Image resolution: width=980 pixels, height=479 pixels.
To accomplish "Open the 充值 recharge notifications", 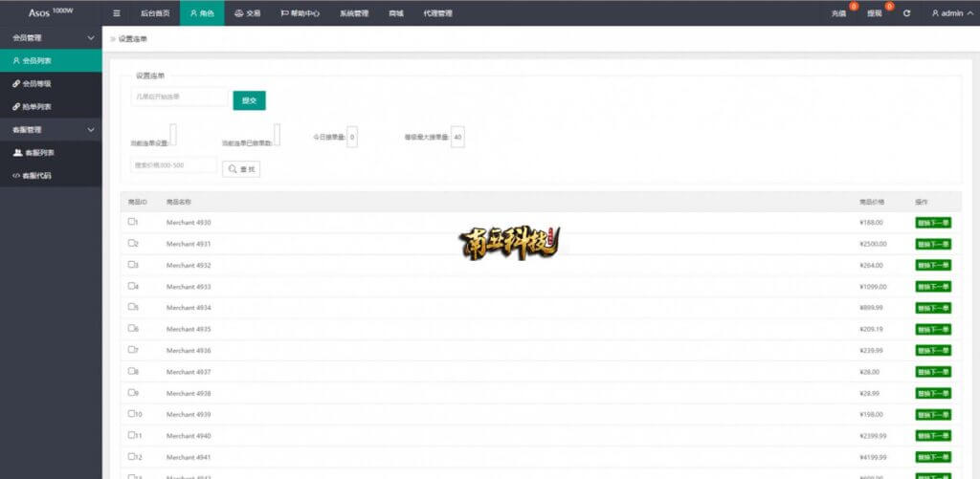I will tap(838, 13).
